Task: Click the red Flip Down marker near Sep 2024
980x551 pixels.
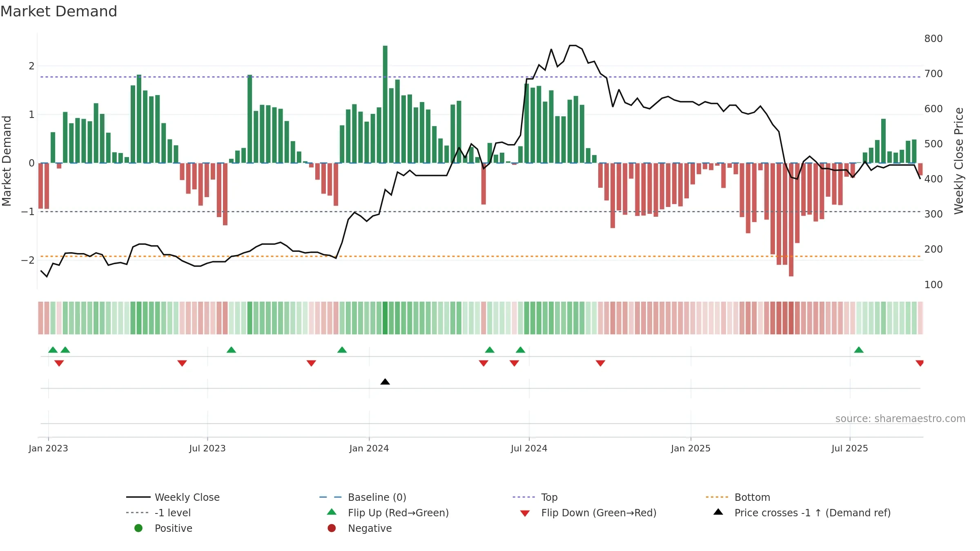Action: click(600, 363)
